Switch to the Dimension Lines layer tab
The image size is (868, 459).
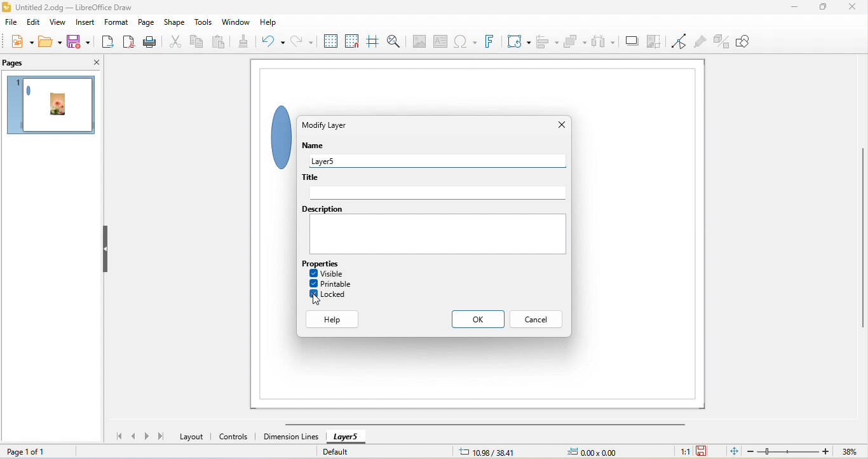point(291,438)
